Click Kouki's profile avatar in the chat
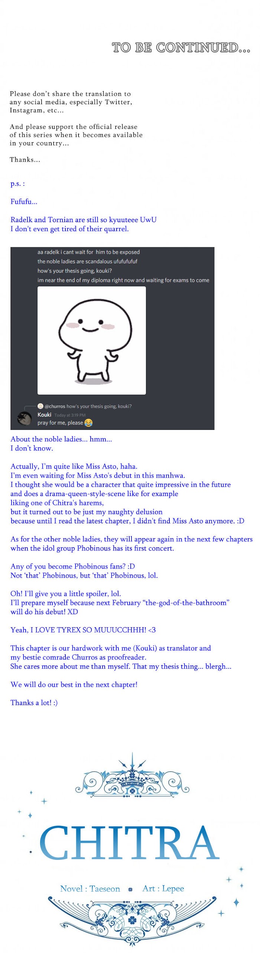 [25, 418]
